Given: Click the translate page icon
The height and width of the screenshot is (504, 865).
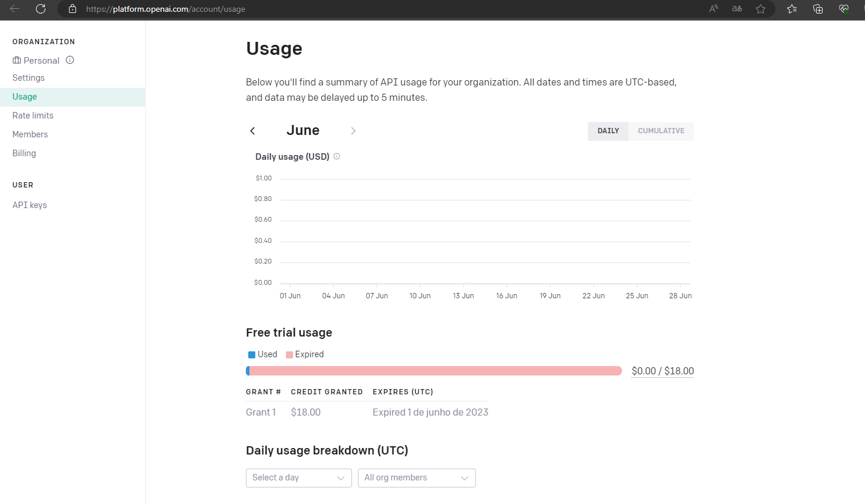Looking at the screenshot, I should tap(737, 9).
